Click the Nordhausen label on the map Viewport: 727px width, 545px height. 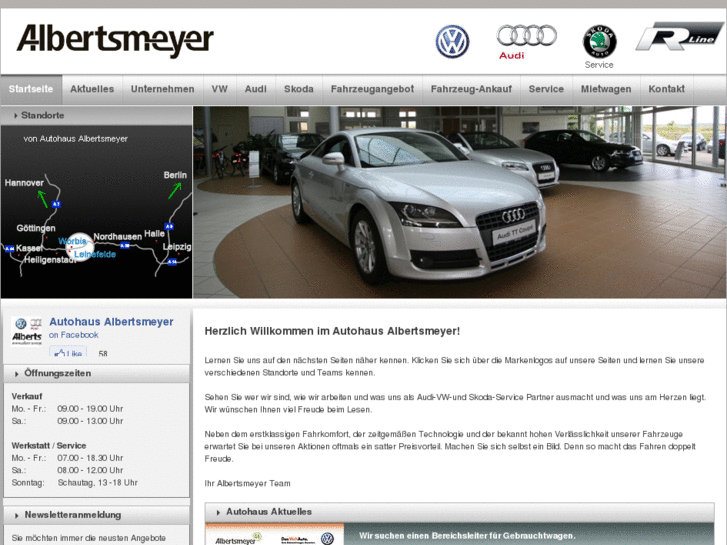(118, 237)
